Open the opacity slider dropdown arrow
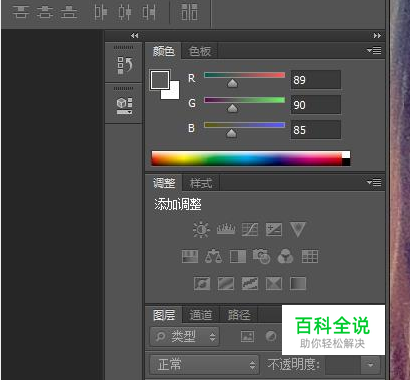Screen dimensions: 410x380 pos(370,365)
